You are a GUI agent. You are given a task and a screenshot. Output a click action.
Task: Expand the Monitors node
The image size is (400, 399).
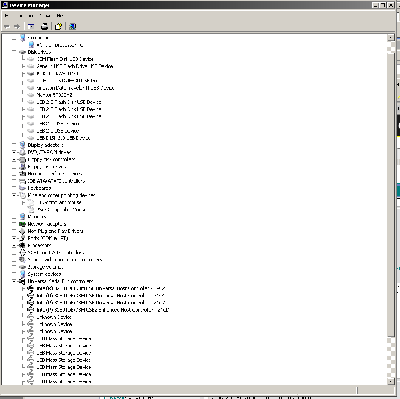[x=14, y=217]
